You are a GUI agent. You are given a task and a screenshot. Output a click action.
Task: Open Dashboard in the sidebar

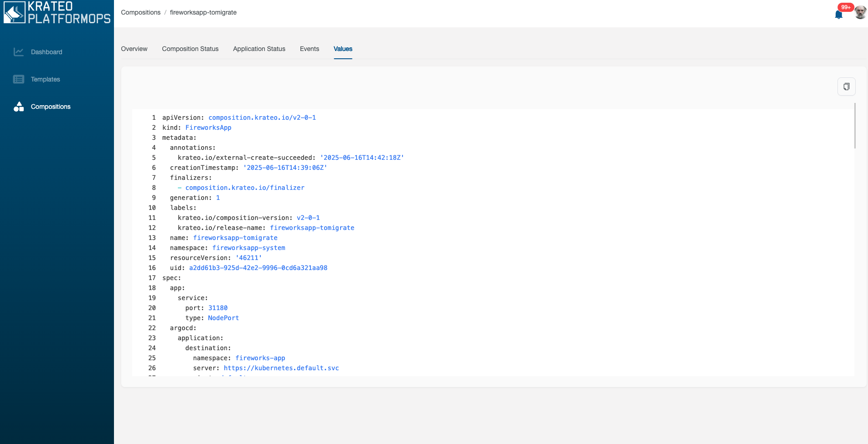point(46,52)
